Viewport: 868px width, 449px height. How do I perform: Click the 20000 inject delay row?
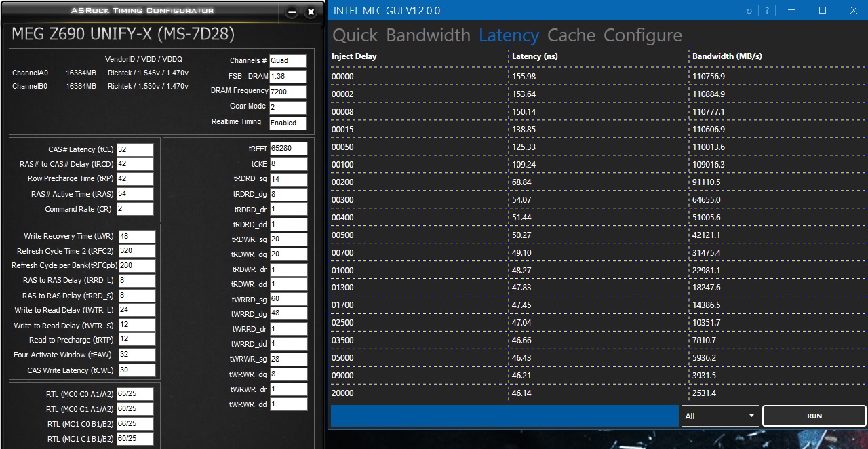[x=598, y=393]
